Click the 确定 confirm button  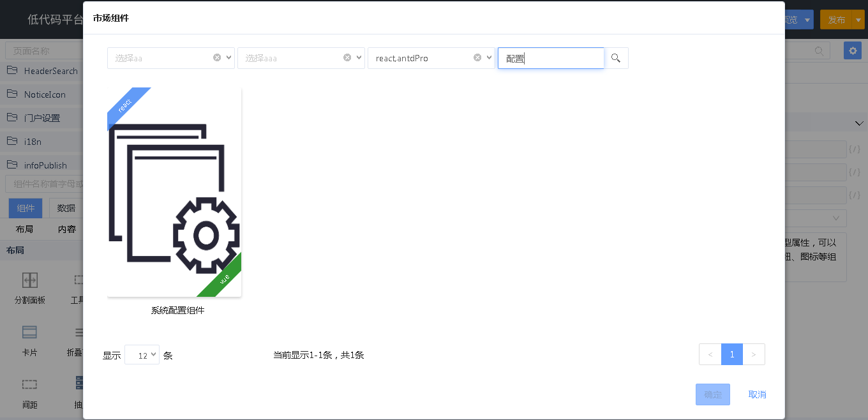tap(713, 394)
